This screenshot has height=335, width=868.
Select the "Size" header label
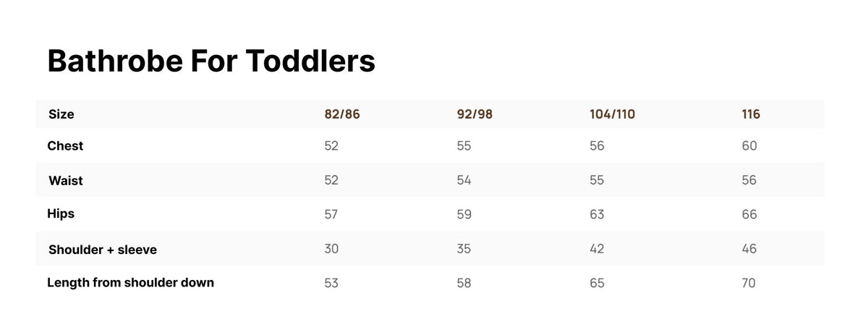tap(61, 114)
